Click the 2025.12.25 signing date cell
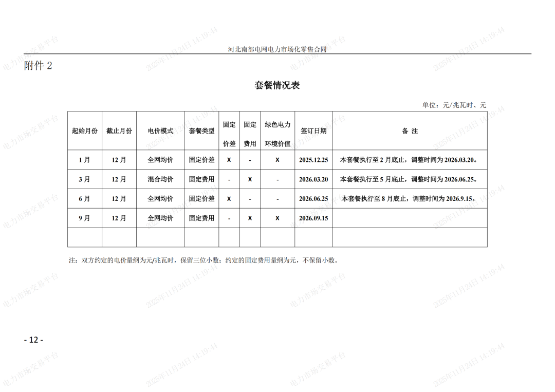The height and width of the screenshot is (392, 555). tap(314, 160)
